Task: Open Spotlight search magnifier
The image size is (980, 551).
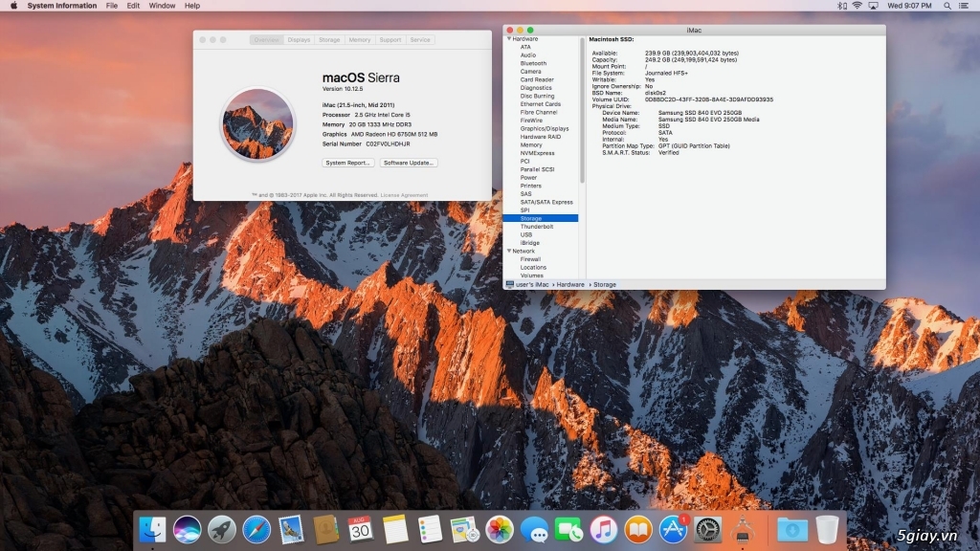Action: point(947,6)
